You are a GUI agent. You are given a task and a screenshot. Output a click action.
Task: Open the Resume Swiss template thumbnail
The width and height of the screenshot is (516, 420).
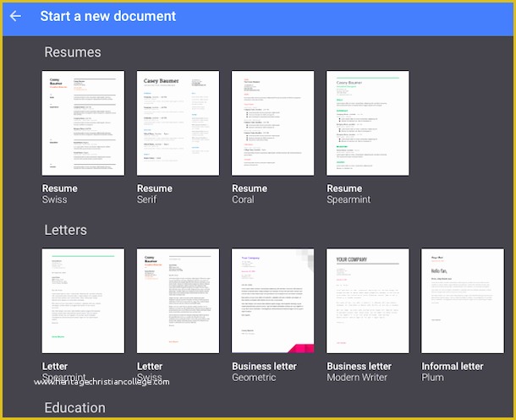tap(83, 123)
